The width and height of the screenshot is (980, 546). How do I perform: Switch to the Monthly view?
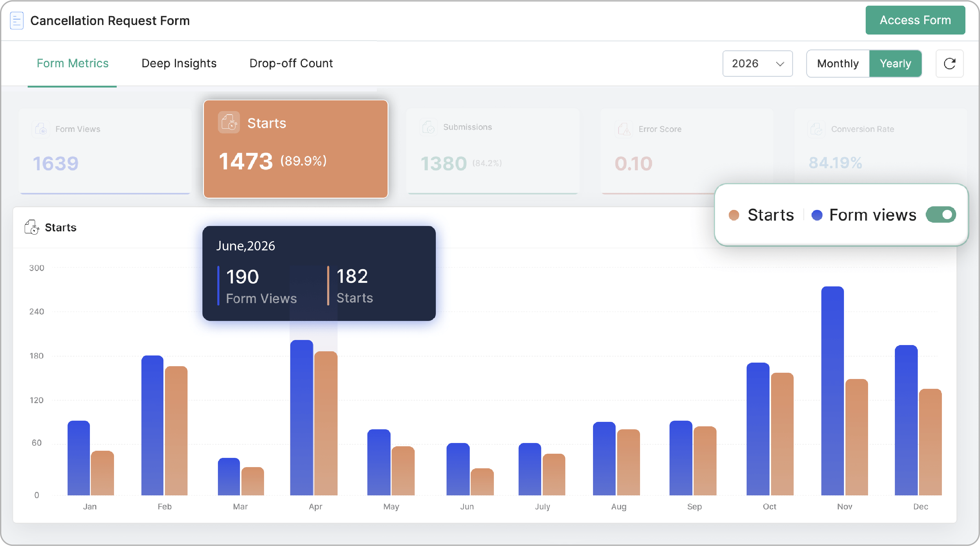click(838, 63)
